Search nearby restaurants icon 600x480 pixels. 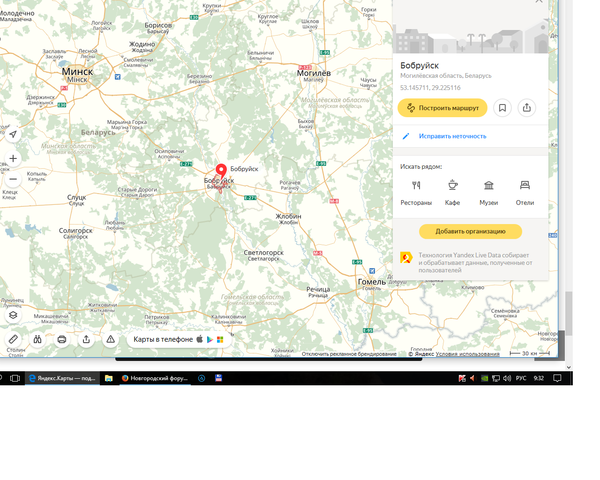[x=416, y=185]
